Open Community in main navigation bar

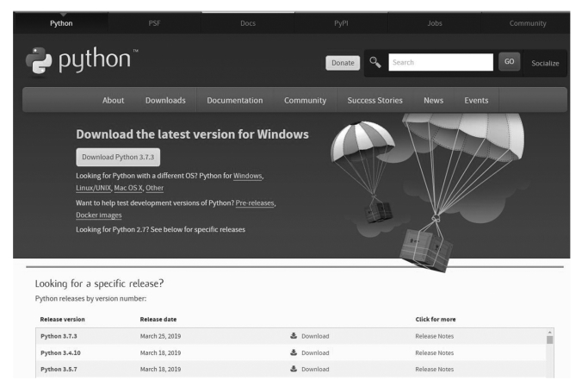click(305, 100)
